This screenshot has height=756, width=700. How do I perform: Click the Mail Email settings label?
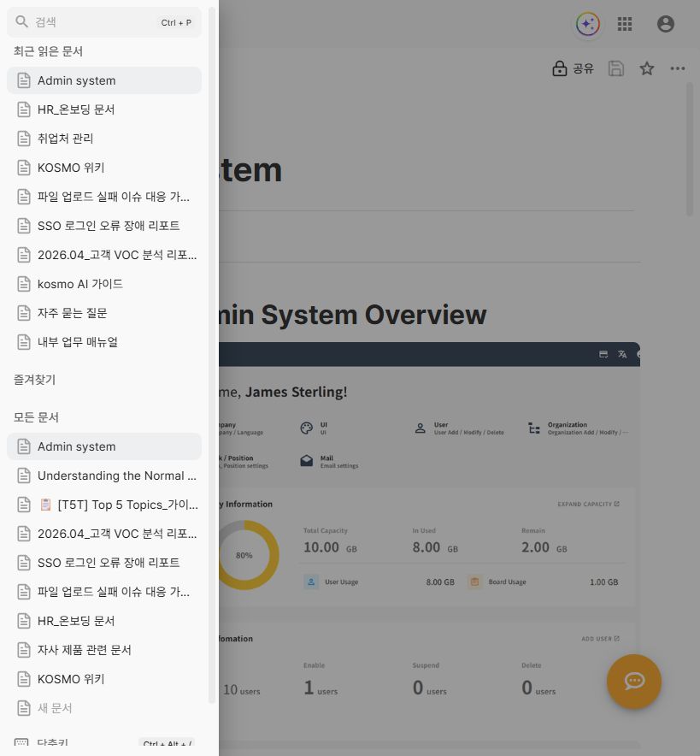pos(339,466)
